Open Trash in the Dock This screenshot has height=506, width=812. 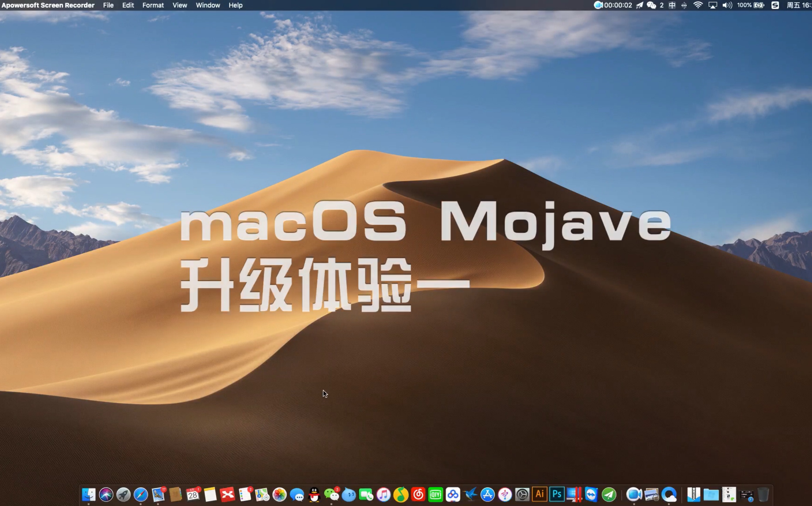click(763, 494)
